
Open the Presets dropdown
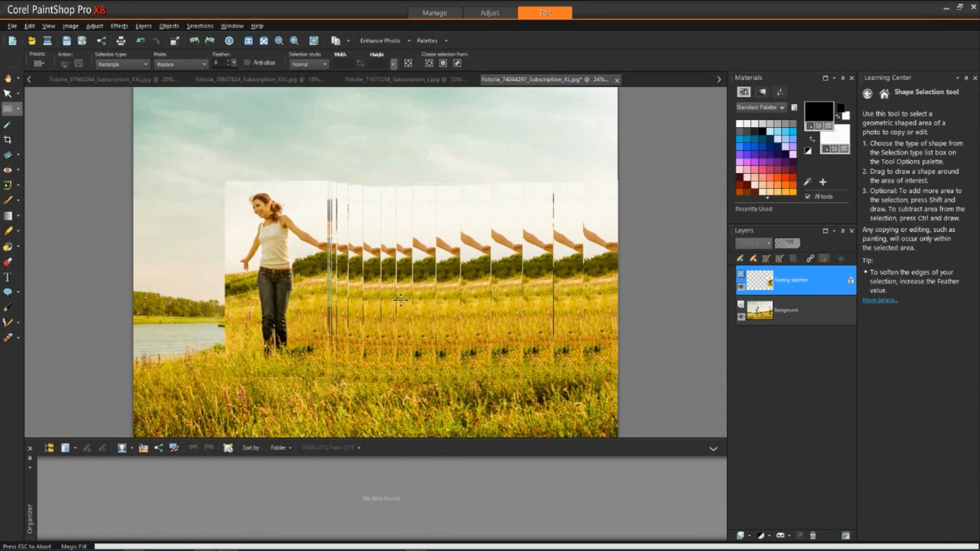(x=39, y=63)
